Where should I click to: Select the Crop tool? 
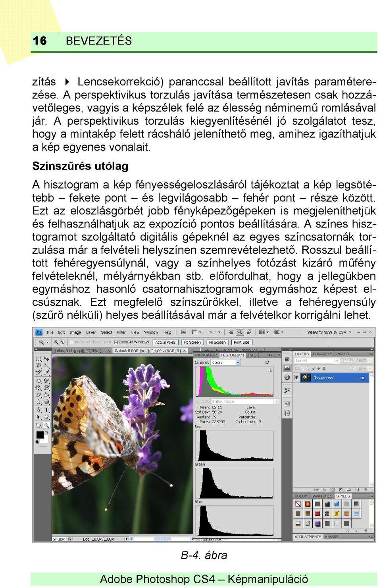(38, 372)
